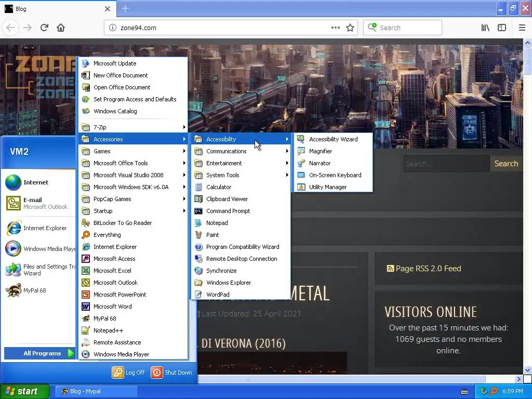Image resolution: width=532 pixels, height=399 pixels.
Task: Reload the zone94.com page
Action: [44, 28]
